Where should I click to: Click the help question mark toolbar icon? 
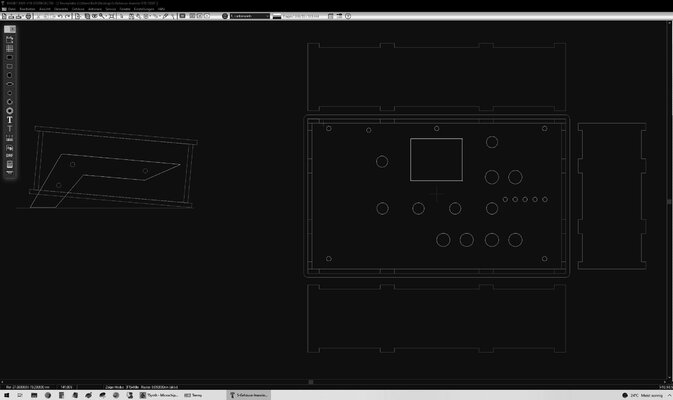348,16
